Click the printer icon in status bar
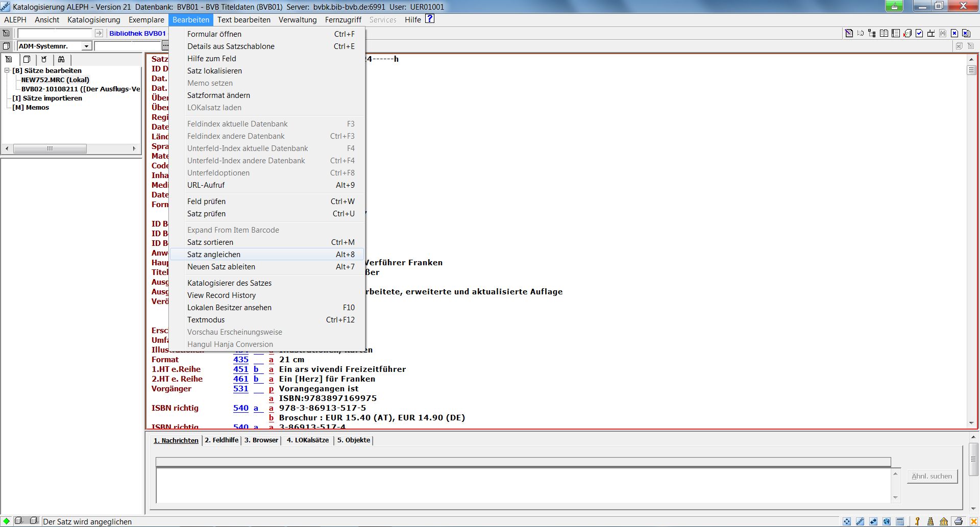 (958, 521)
